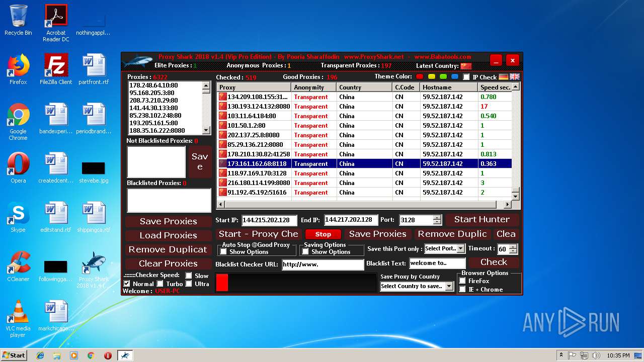This screenshot has width=644, height=362.
Task: Open the bandexperi document icon
Action: point(56,119)
